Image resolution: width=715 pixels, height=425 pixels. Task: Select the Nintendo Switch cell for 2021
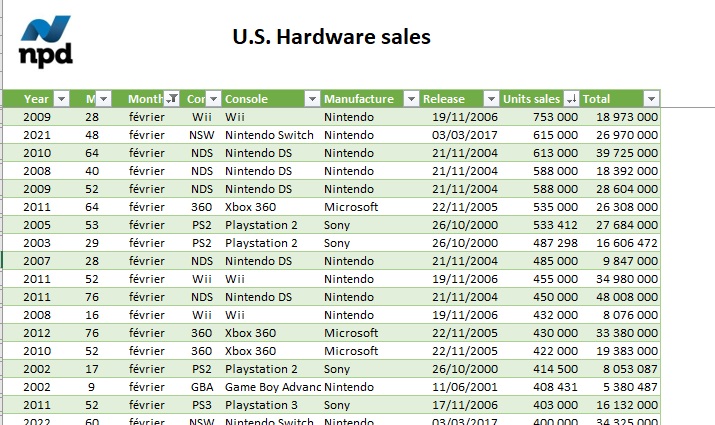[272, 135]
